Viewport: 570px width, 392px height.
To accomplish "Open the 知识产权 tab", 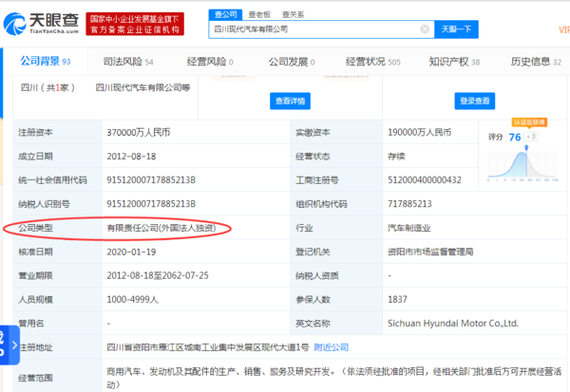I will [454, 62].
